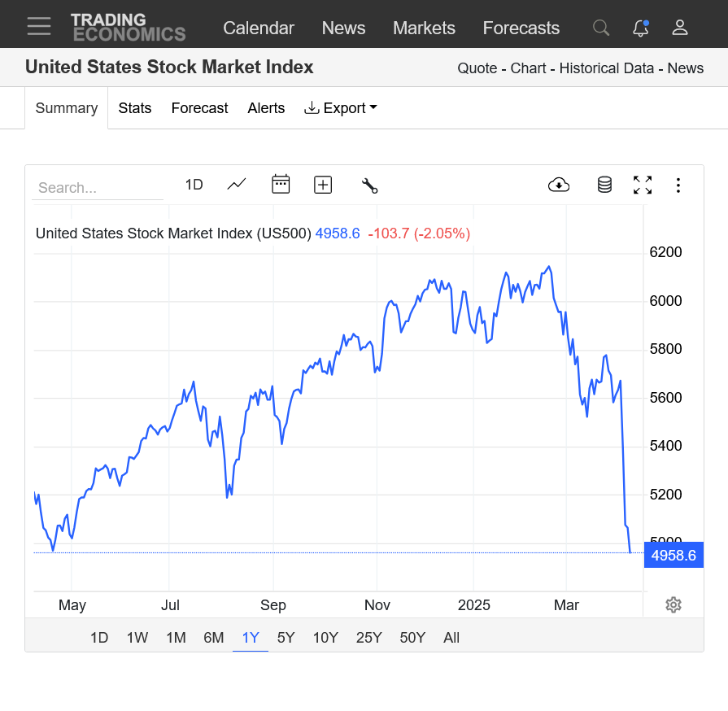Select the 5Y time range
Image resolution: width=728 pixels, height=711 pixels.
pyautogui.click(x=286, y=638)
